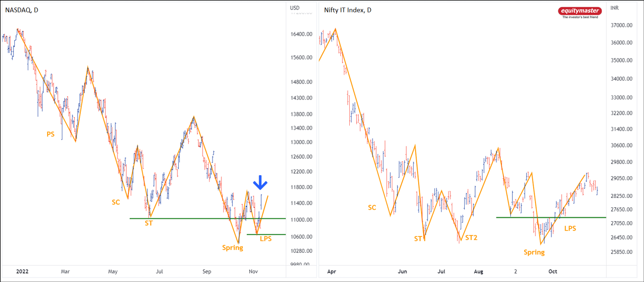Click the NASDAQ, D chart title
Viewport: 644px width, 282px height.
click(x=22, y=10)
